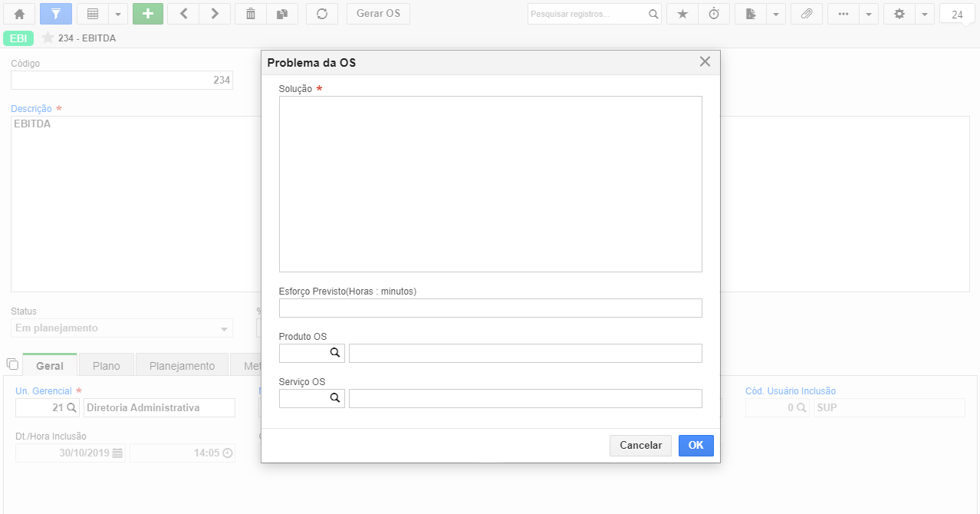Click the home icon in toolbar

(20, 14)
